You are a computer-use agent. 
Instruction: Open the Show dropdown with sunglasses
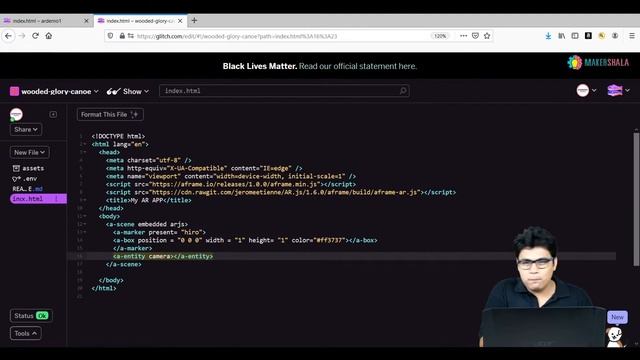[128, 91]
